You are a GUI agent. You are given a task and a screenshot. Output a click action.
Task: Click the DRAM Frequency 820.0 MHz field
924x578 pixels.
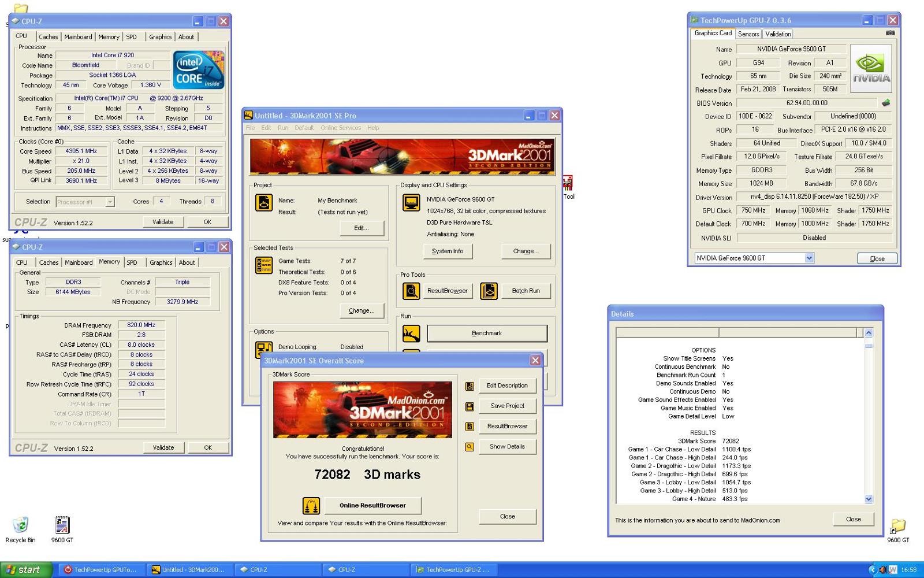click(141, 325)
